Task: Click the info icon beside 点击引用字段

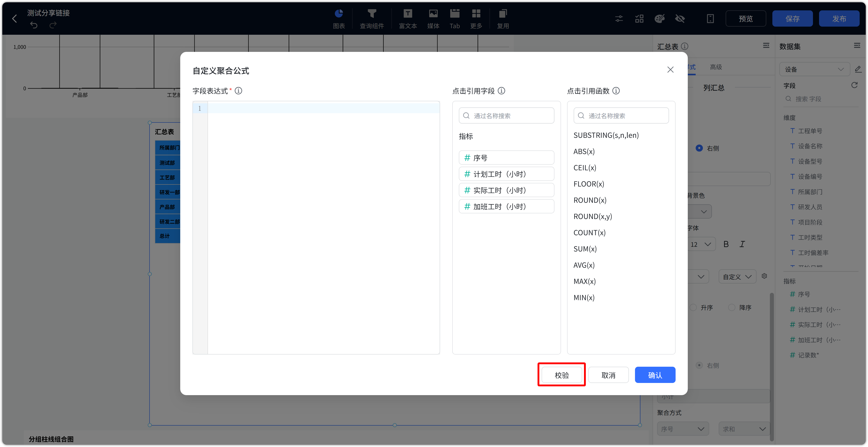Action: point(501,91)
